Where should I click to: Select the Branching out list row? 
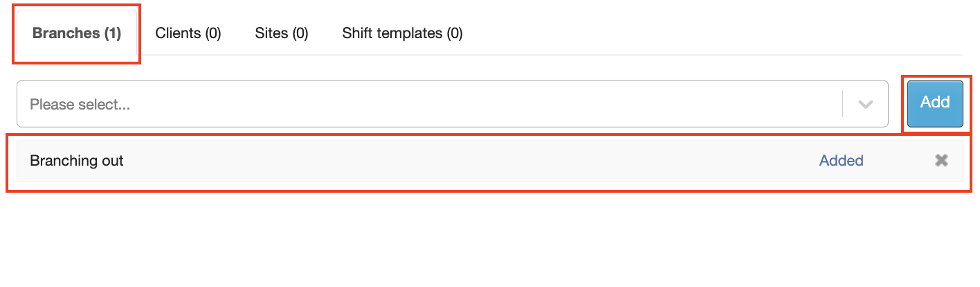[x=415, y=161]
